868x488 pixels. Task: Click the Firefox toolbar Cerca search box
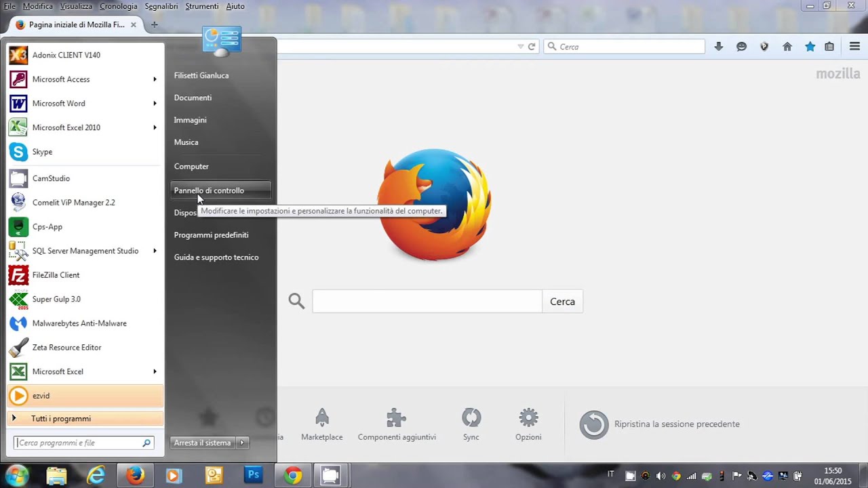point(625,47)
